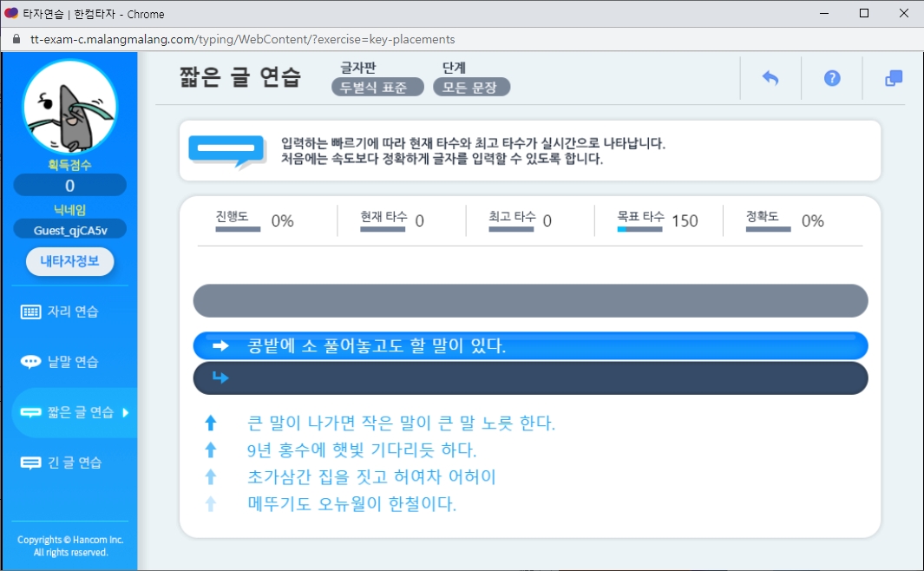The height and width of the screenshot is (571, 924).
Task: Click the copy/duplicate window icon
Action: pos(892,77)
